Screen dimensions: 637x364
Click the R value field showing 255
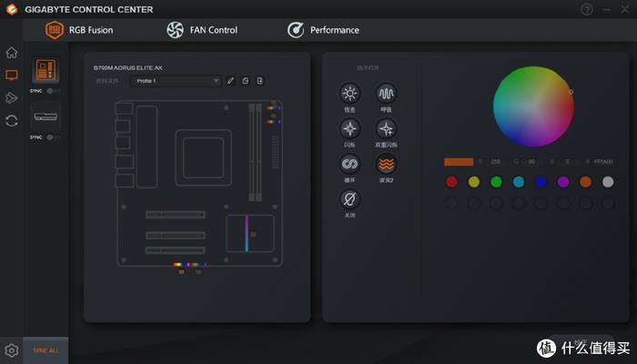[x=495, y=162]
